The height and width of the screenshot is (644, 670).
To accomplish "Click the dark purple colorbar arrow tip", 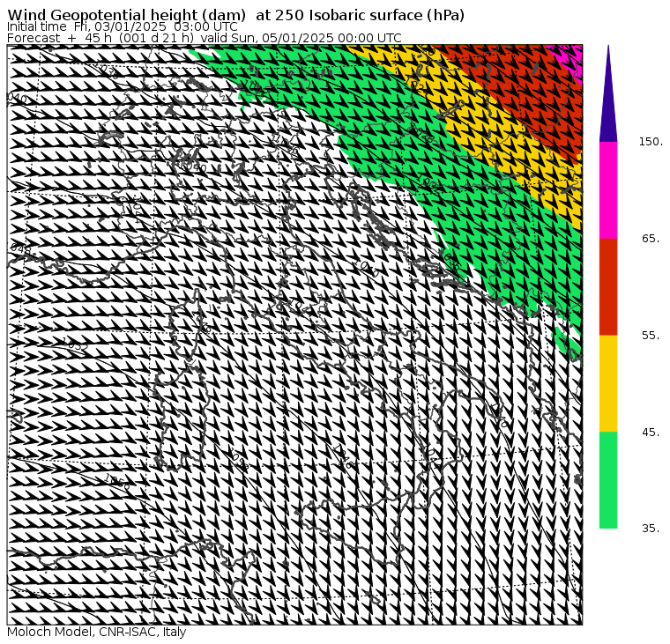I will [x=608, y=93].
